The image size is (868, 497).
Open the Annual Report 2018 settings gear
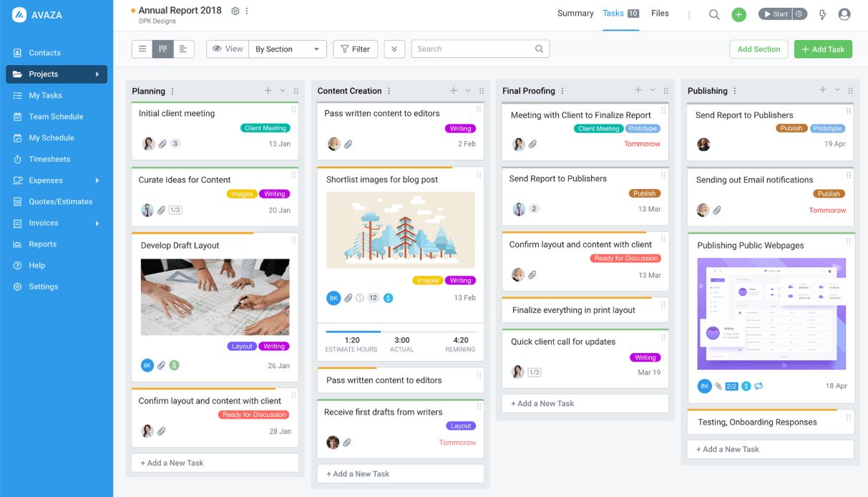click(235, 10)
